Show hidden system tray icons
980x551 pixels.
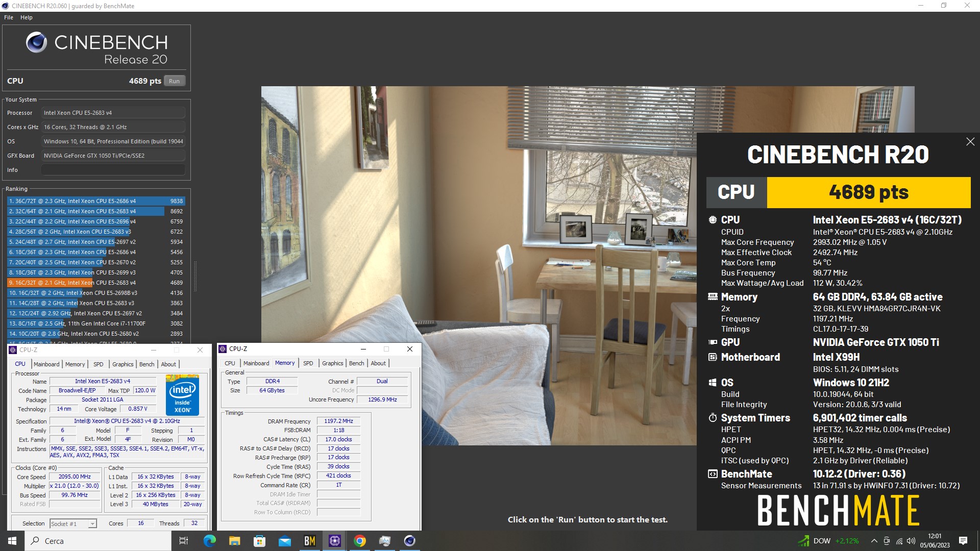(874, 541)
